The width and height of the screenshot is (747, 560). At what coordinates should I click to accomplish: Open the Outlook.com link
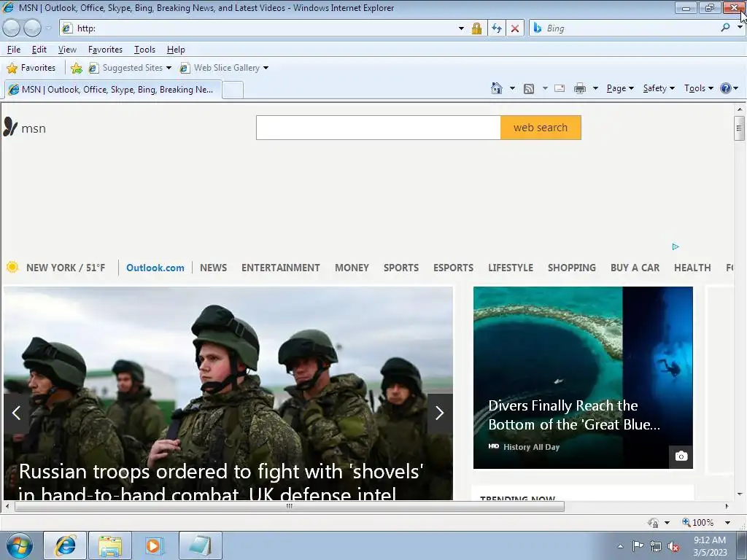155,268
